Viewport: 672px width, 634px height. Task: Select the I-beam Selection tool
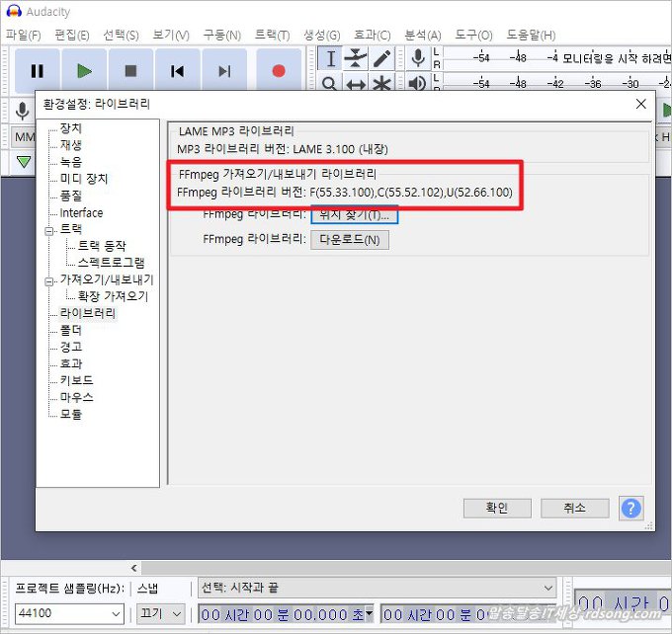point(331,59)
